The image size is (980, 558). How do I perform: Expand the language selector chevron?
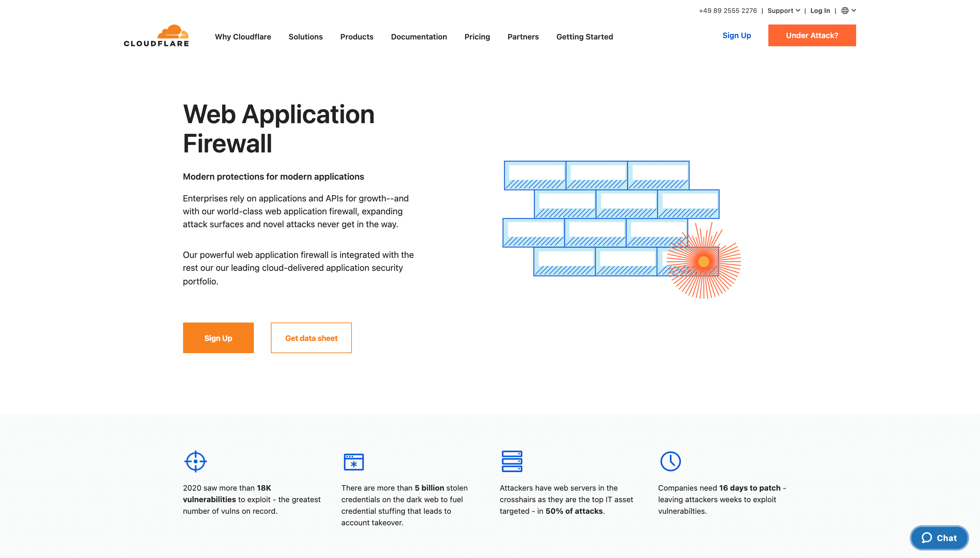point(854,11)
